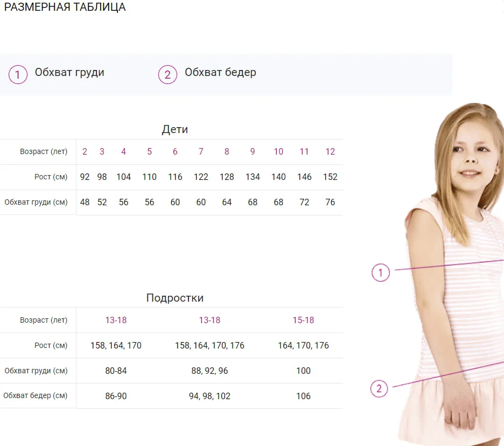Click teen heights cell 164, 170, 176

(303, 345)
